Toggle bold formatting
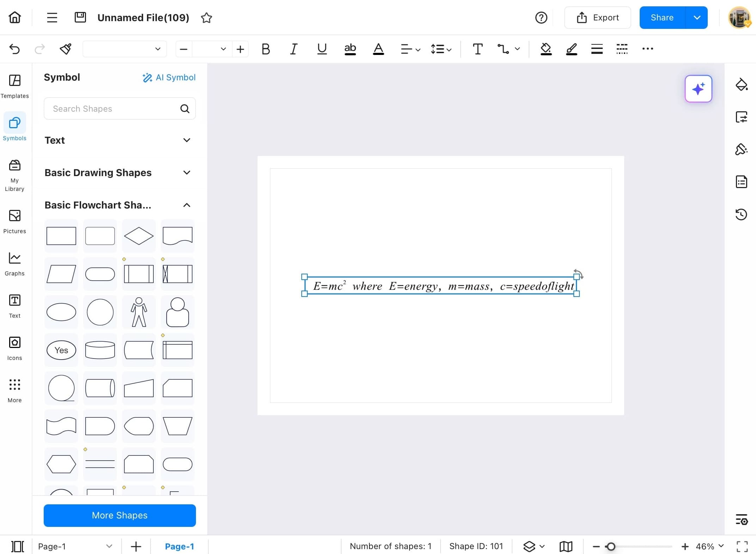Image resolution: width=756 pixels, height=554 pixels. coord(265,49)
